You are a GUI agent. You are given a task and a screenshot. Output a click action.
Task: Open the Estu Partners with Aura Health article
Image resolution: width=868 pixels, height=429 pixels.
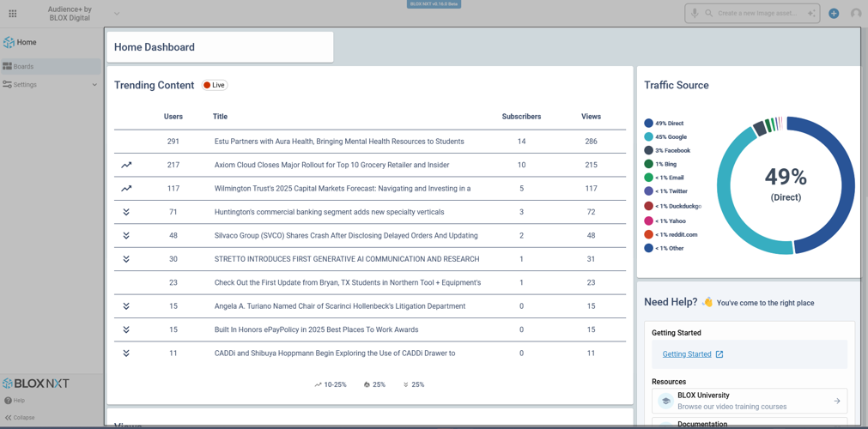point(339,142)
